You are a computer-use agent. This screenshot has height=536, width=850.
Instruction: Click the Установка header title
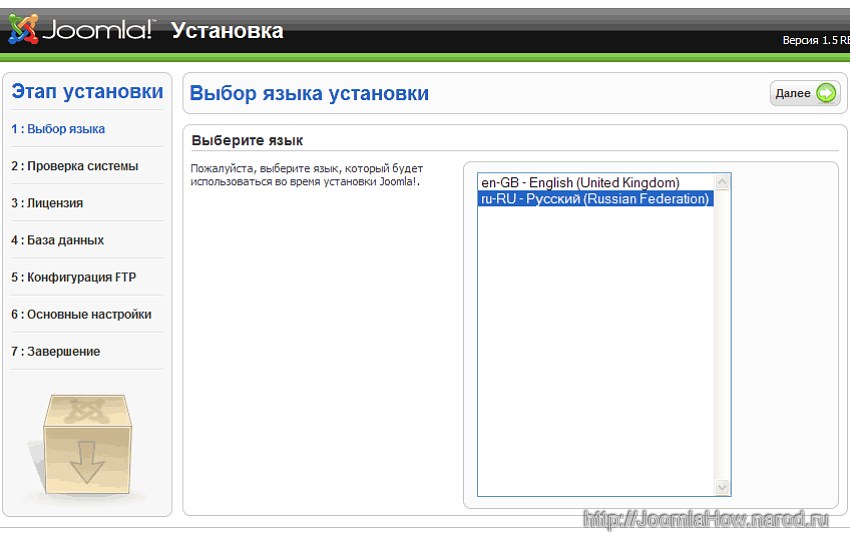pos(227,31)
